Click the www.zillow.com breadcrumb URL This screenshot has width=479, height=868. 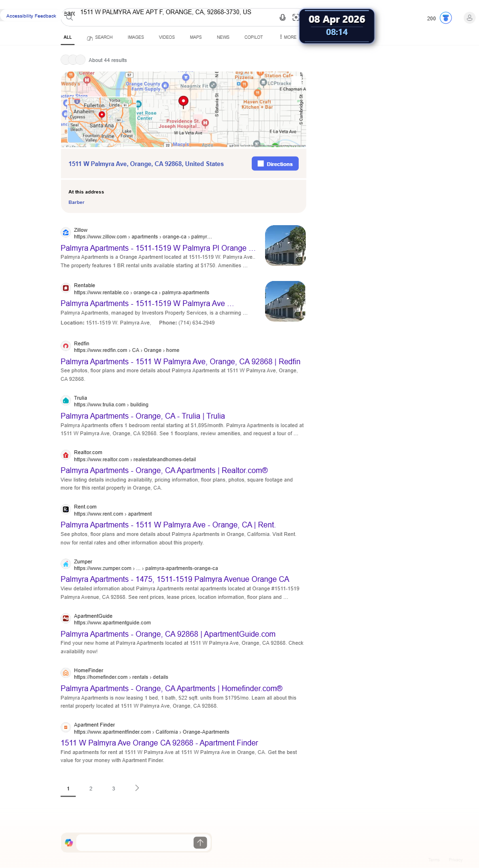pyautogui.click(x=143, y=237)
